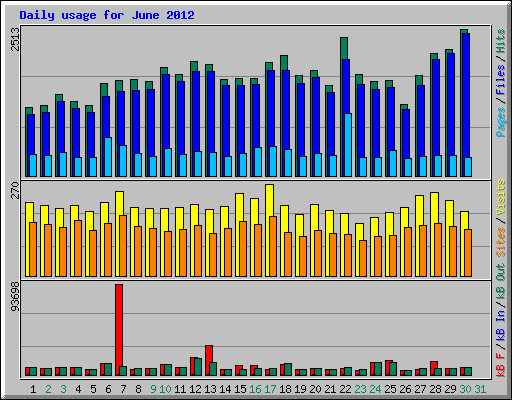Image resolution: width=512 pixels, height=400 pixels.
Task: Click day 24 on the x-axis
Action: coord(375,389)
